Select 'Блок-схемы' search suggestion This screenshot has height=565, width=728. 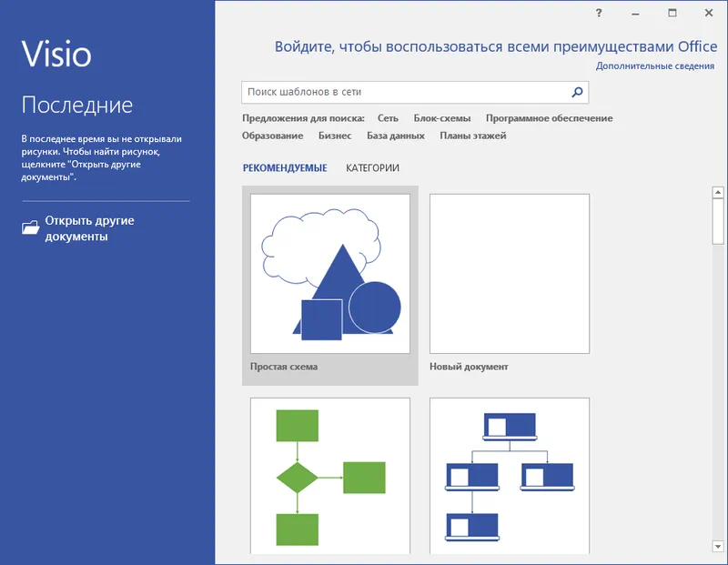pos(442,118)
